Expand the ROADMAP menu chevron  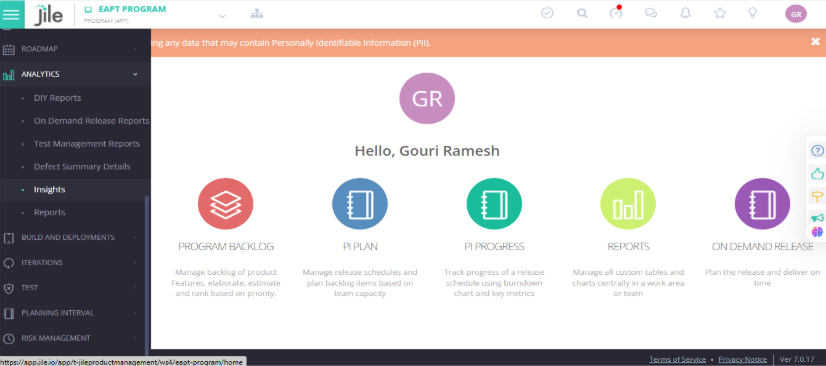(x=135, y=49)
